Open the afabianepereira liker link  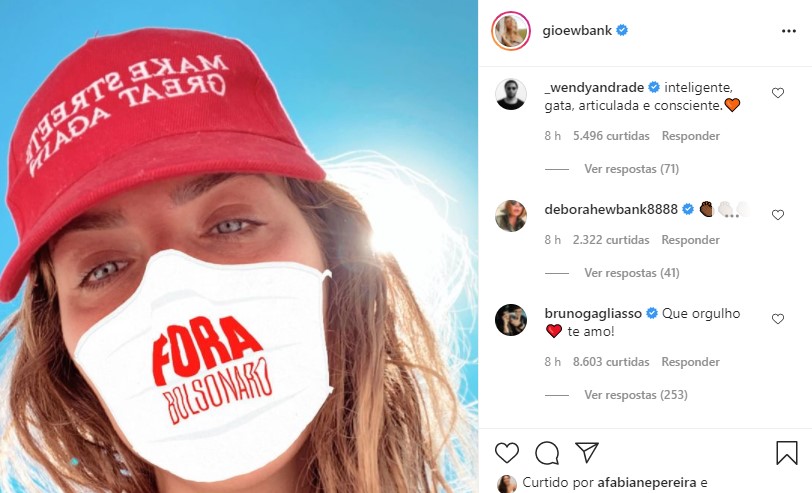pyautogui.click(x=647, y=483)
